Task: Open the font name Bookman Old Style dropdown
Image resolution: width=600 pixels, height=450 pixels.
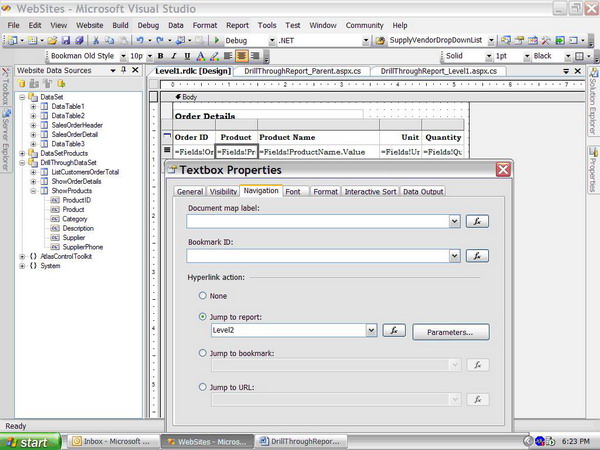Action: point(123,56)
